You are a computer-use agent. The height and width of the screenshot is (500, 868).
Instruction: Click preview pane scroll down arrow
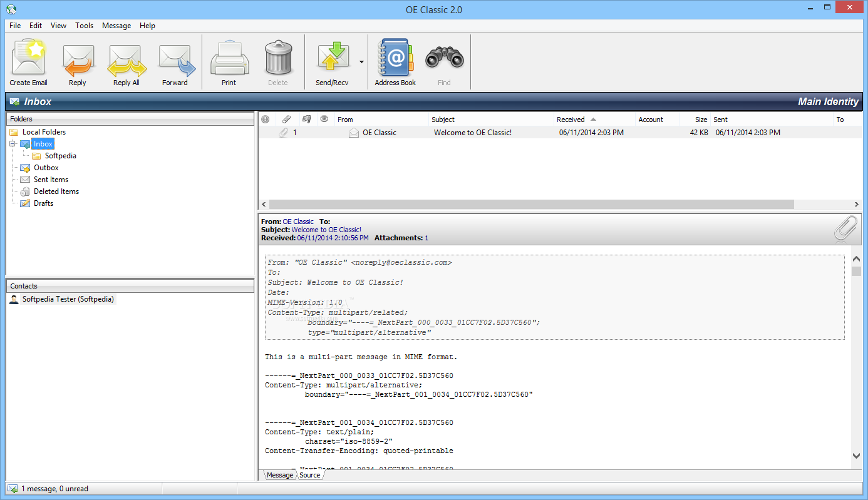(856, 456)
